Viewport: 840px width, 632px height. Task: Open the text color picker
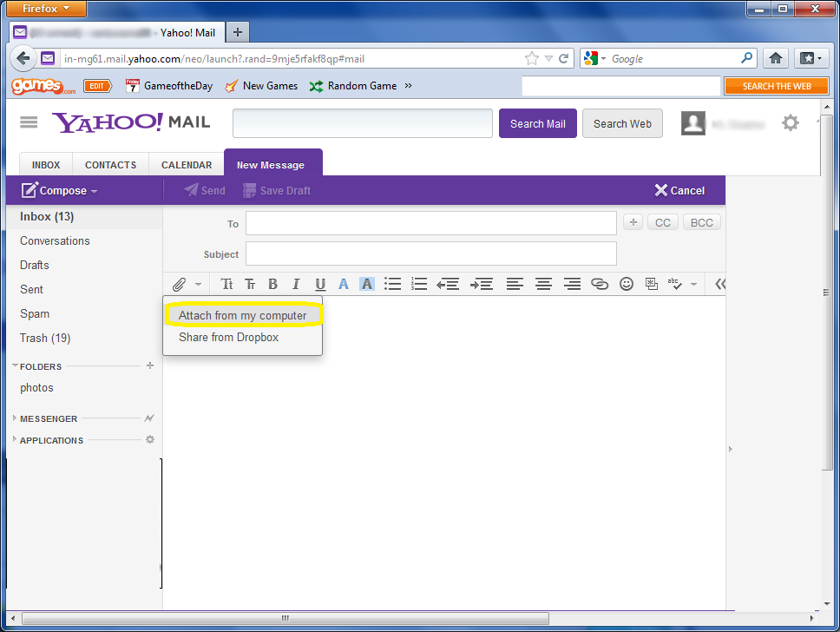click(x=344, y=284)
